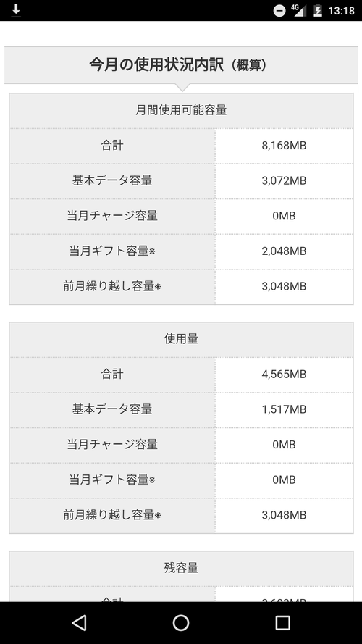Tap the 4,565MB total usage value

[284, 375]
